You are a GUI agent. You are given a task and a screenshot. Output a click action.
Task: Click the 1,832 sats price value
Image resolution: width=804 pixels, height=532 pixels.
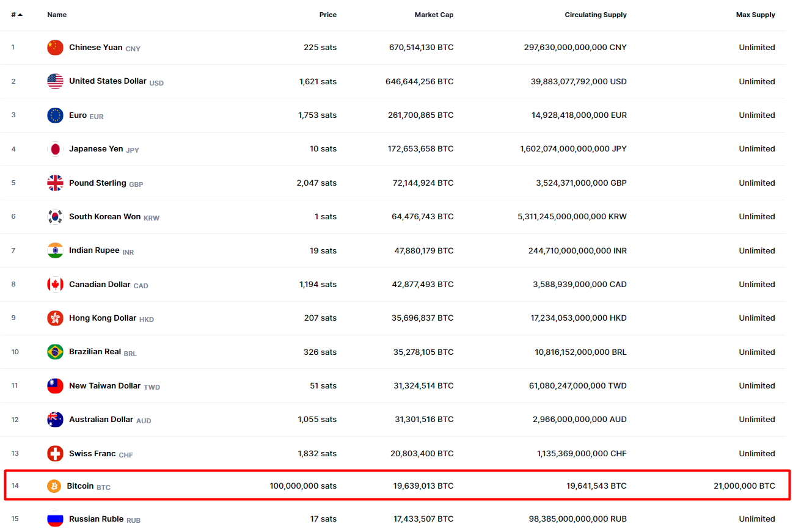(317, 453)
